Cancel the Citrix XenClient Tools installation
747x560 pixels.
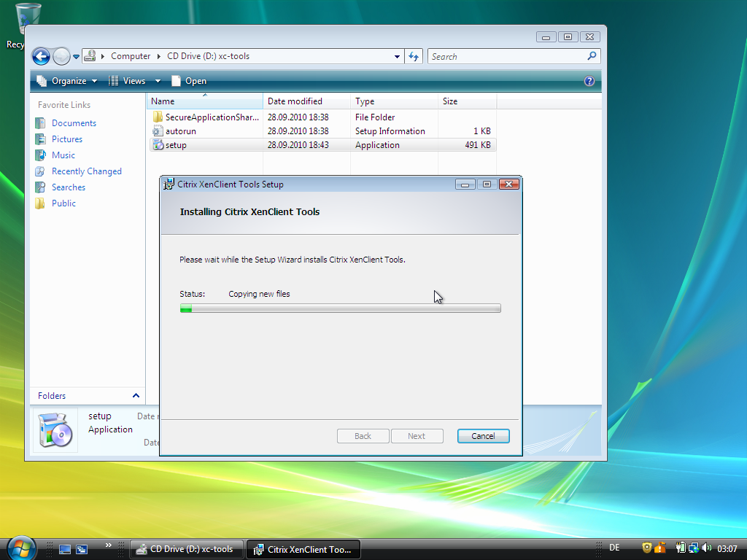point(483,436)
